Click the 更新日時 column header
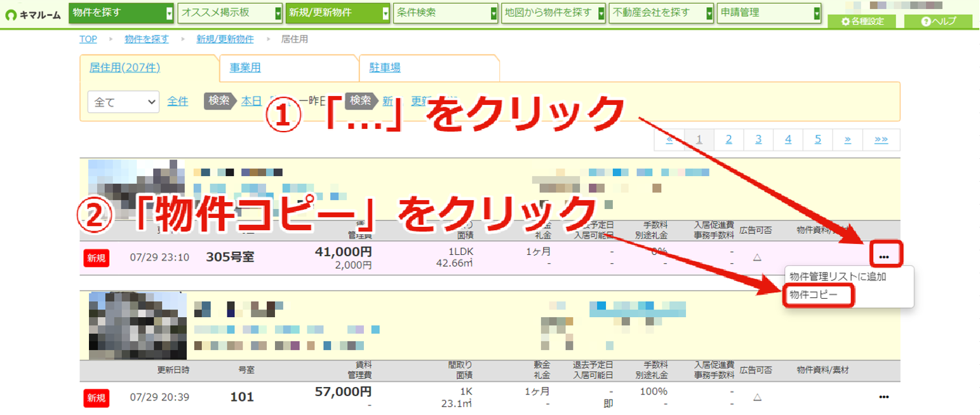The height and width of the screenshot is (415, 980). pos(173,370)
